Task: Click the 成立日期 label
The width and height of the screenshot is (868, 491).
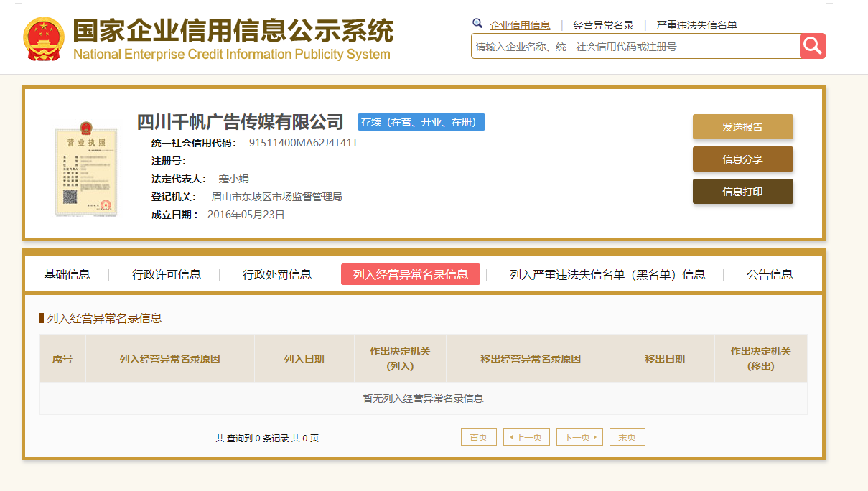Action: 174,215
